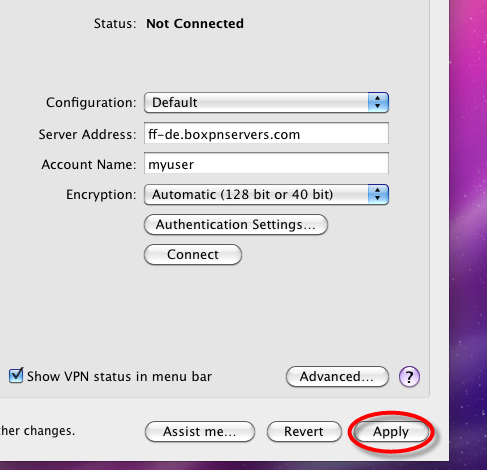
Task: Open Authentication Settings dialog
Action: pyautogui.click(x=236, y=224)
